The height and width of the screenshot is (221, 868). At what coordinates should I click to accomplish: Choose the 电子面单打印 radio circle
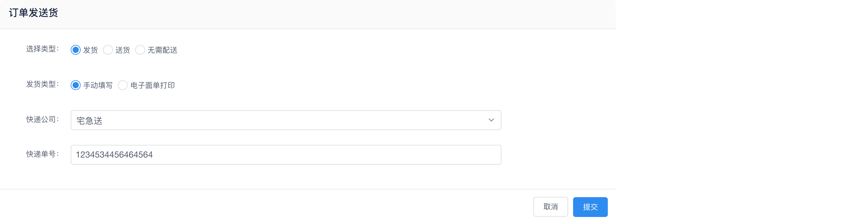[x=123, y=85]
